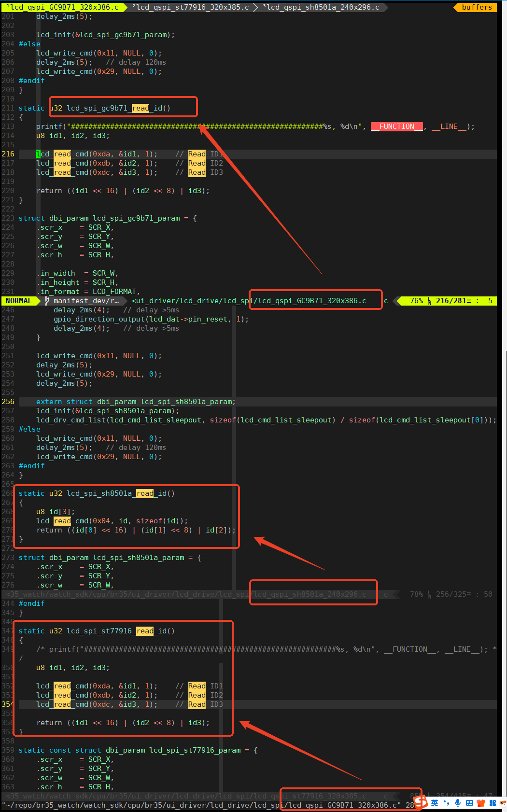
Task: Click the struct dbi_param lcd_spi_gc9b71_param declaration
Action: [108, 218]
